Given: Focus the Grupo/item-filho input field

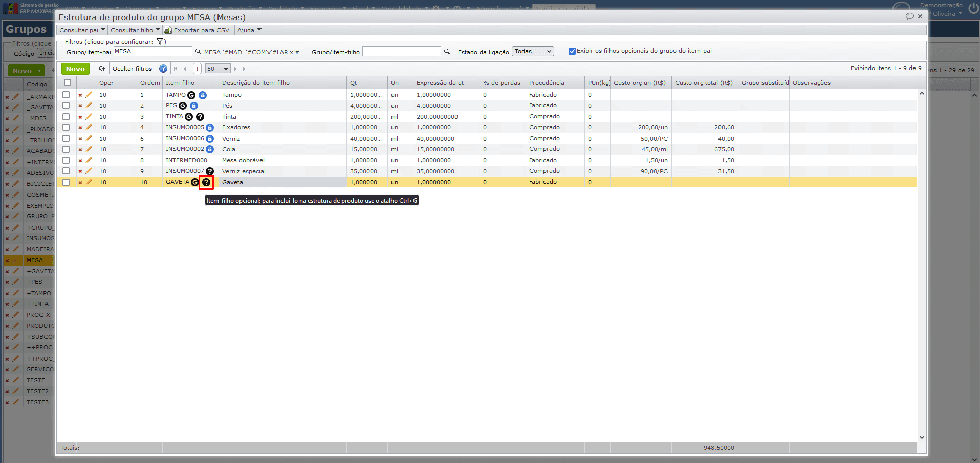Looking at the screenshot, I should point(401,51).
